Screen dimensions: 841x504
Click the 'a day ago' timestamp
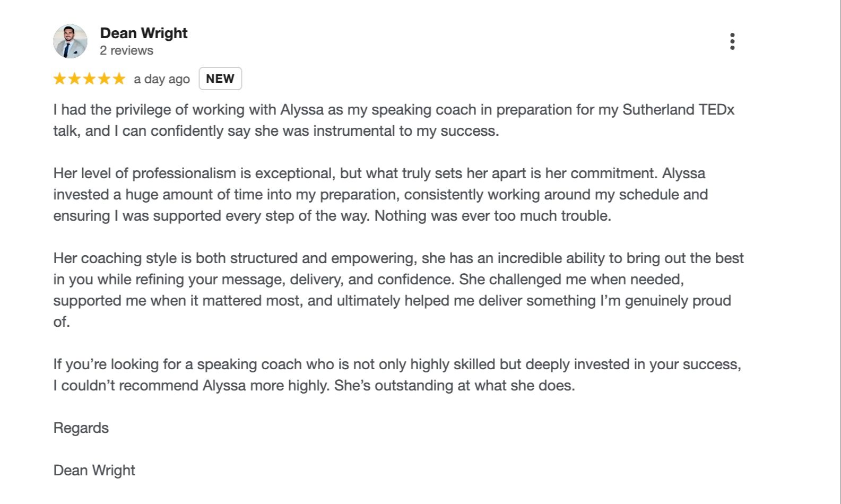click(161, 79)
